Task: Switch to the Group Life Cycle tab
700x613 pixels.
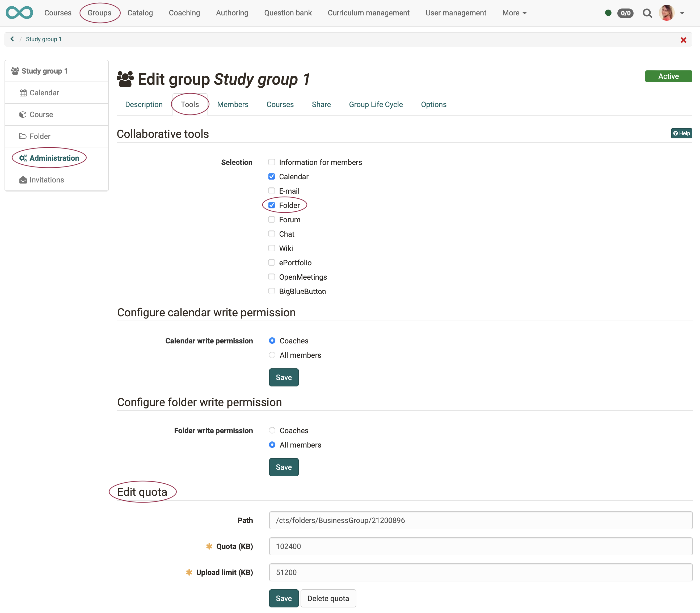Action: tap(376, 104)
